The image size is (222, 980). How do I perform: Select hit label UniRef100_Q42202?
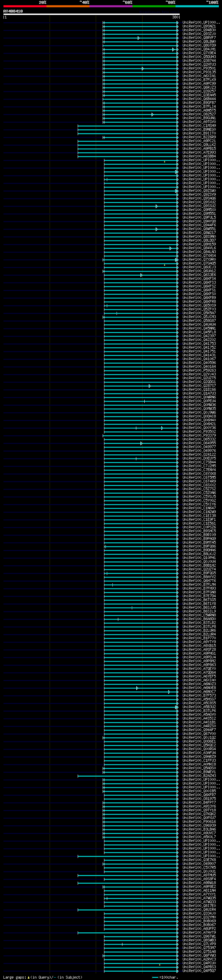click(x=199, y=340)
